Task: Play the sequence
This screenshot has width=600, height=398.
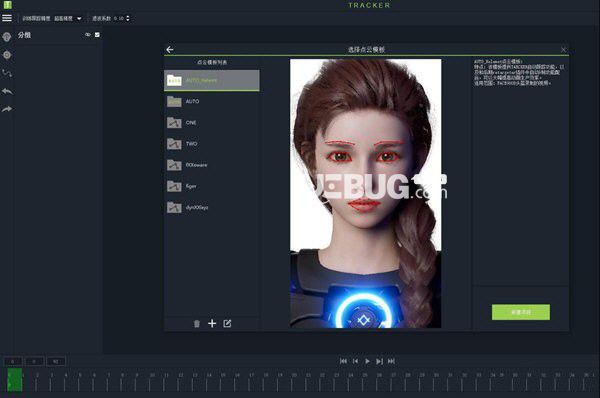Action: click(367, 361)
